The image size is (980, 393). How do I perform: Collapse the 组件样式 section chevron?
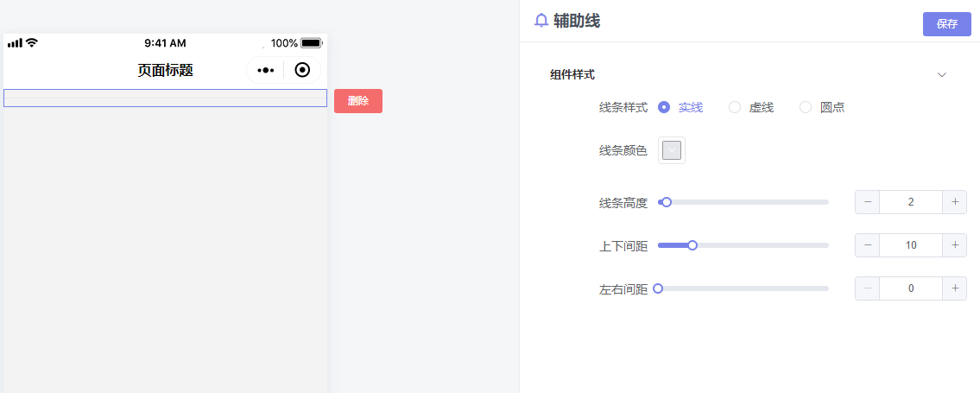(942, 75)
